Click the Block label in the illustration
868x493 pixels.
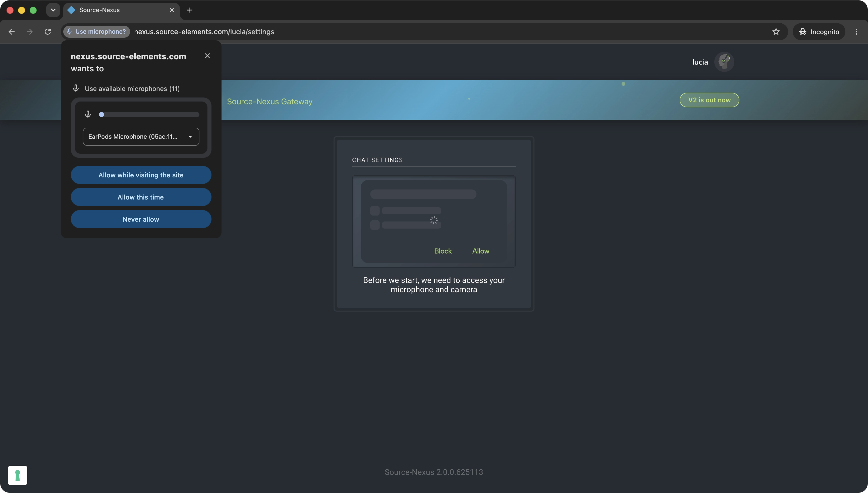(443, 251)
